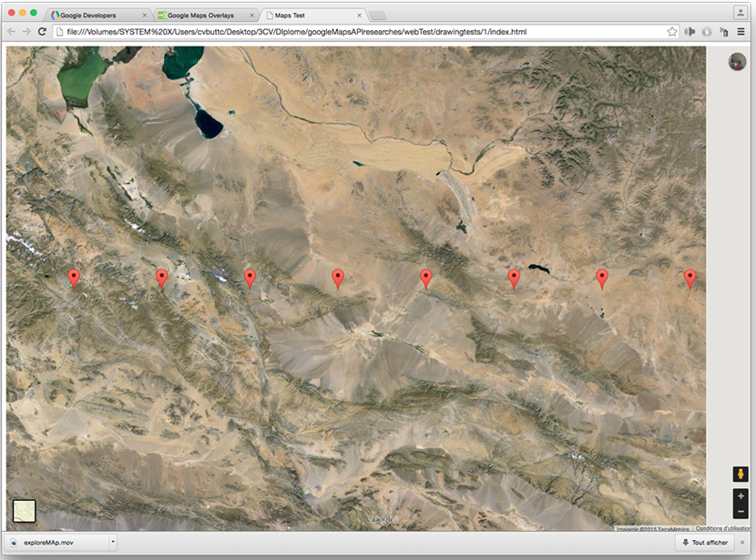This screenshot has height=560, width=756.
Task: Click the leftmost red map marker
Action: (74, 278)
